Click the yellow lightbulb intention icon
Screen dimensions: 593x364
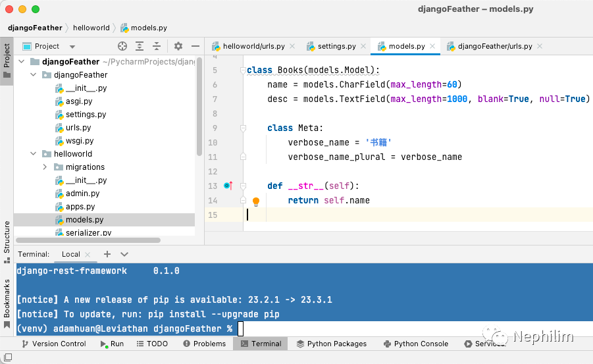point(256,201)
